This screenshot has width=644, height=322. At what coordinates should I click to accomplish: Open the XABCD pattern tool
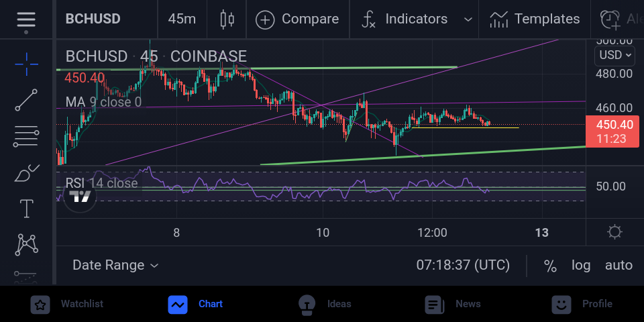26,245
